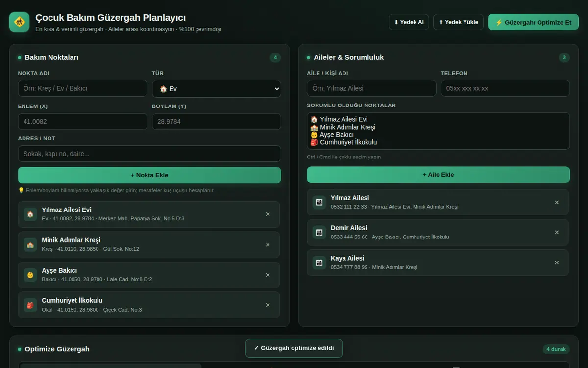Focus the Nokta Adı input field
This screenshot has height=368, width=588.
pos(83,88)
